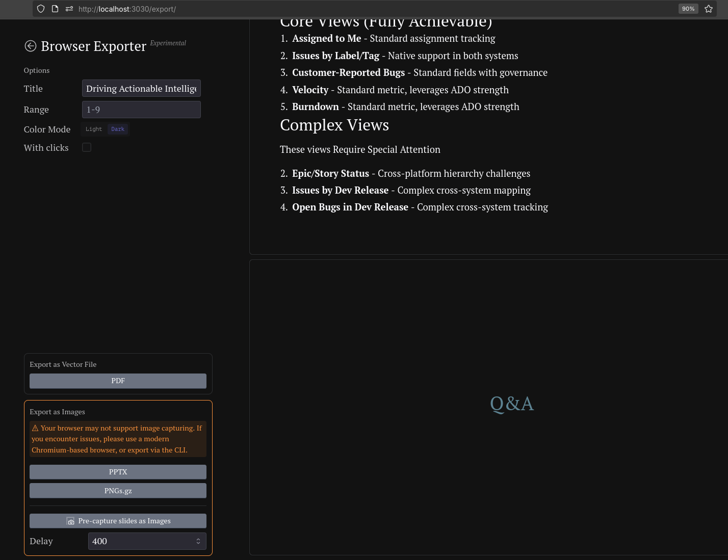Focus the Range input field
The width and height of the screenshot is (728, 560).
pyautogui.click(x=141, y=110)
